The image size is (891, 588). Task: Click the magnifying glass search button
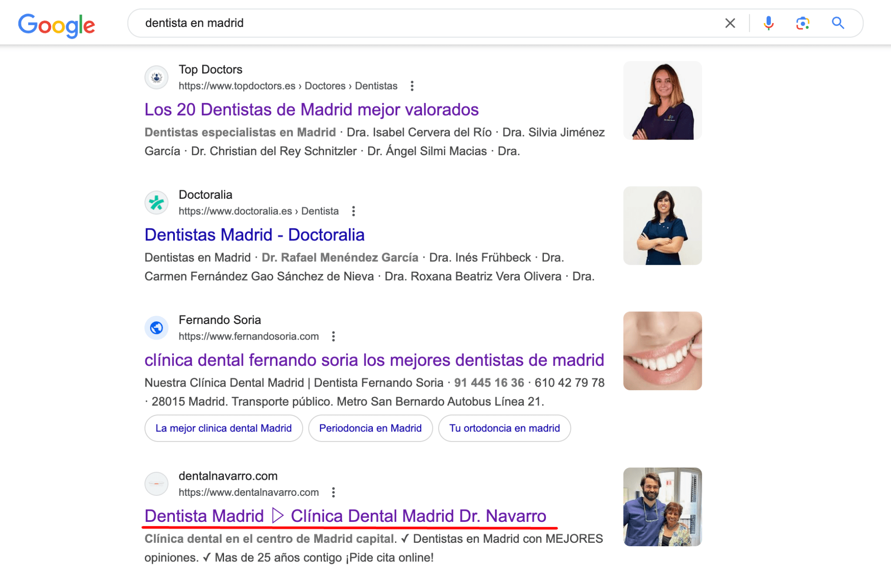pos(838,23)
